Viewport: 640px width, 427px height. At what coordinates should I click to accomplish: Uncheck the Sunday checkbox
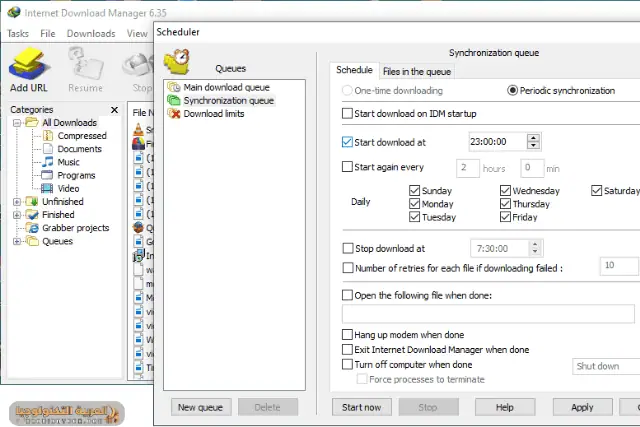pos(414,190)
